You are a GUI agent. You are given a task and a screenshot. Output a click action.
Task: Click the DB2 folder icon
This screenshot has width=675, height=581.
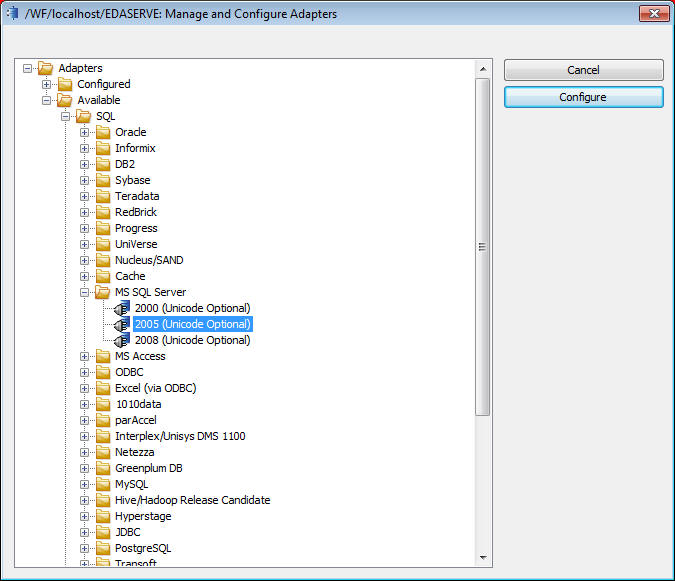coord(103,164)
